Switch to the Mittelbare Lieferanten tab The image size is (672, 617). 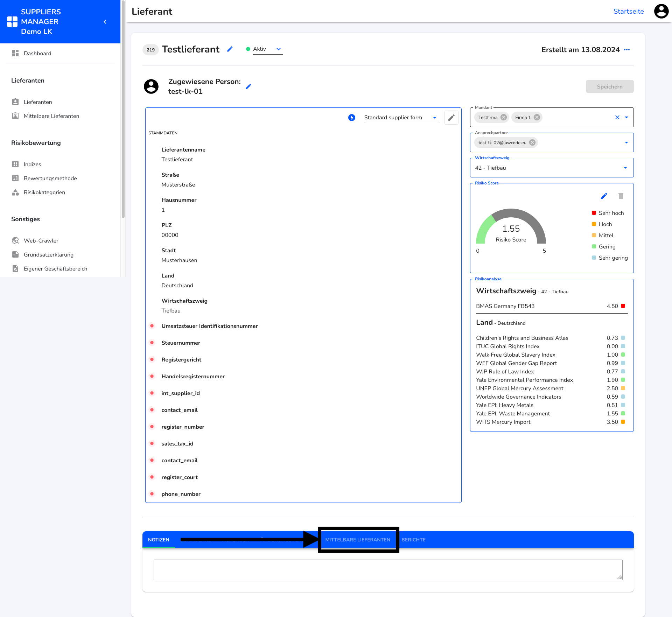(x=358, y=540)
